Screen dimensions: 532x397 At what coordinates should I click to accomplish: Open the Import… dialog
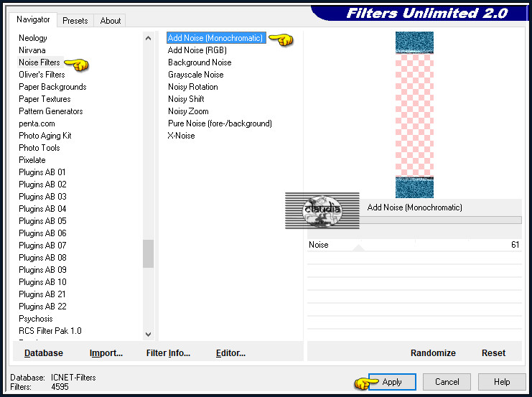(106, 353)
